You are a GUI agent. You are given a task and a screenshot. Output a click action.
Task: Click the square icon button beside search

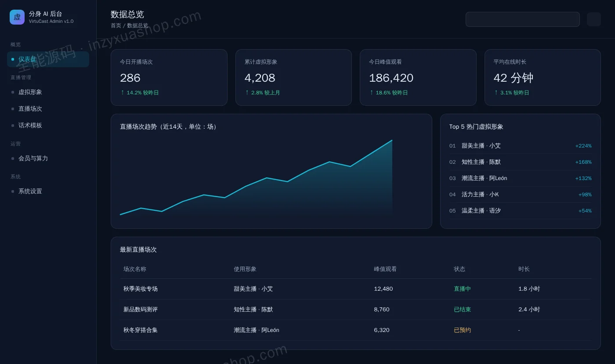point(593,19)
